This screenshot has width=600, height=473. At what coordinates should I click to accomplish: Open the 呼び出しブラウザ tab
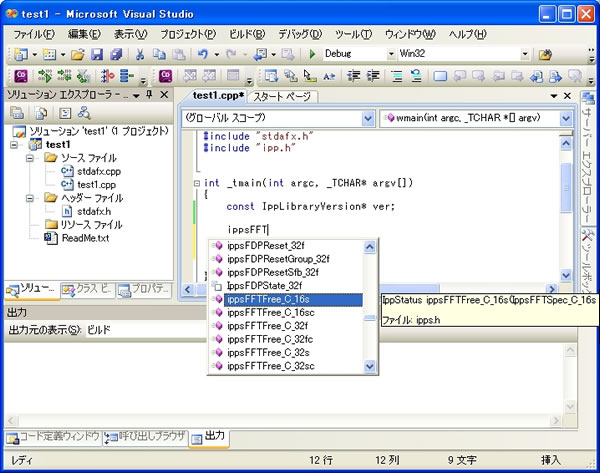[x=145, y=437]
